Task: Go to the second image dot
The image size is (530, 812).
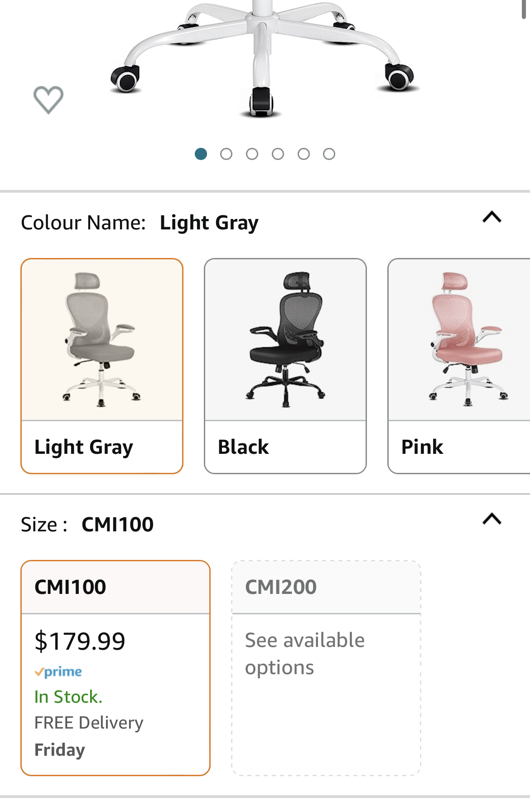Action: [x=226, y=154]
